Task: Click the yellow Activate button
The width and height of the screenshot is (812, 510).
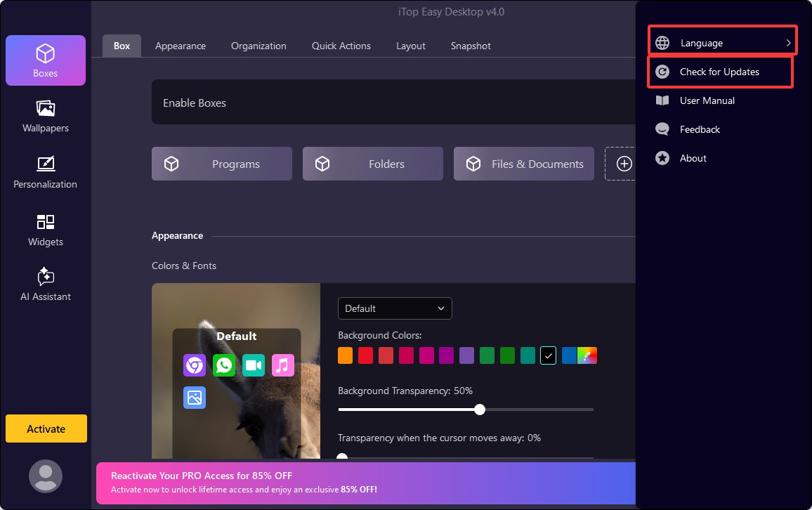Action: [x=46, y=429]
